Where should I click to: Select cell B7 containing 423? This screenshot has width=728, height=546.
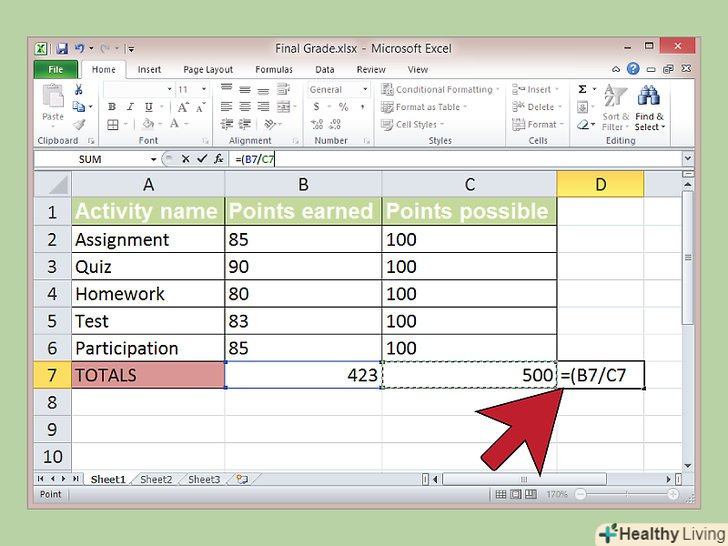click(x=303, y=375)
